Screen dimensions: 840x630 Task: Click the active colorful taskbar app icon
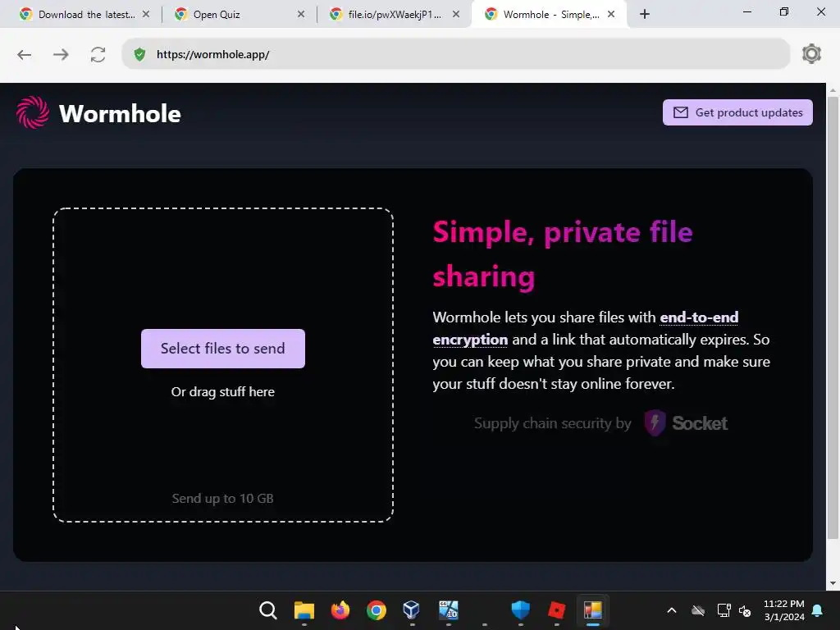592,610
